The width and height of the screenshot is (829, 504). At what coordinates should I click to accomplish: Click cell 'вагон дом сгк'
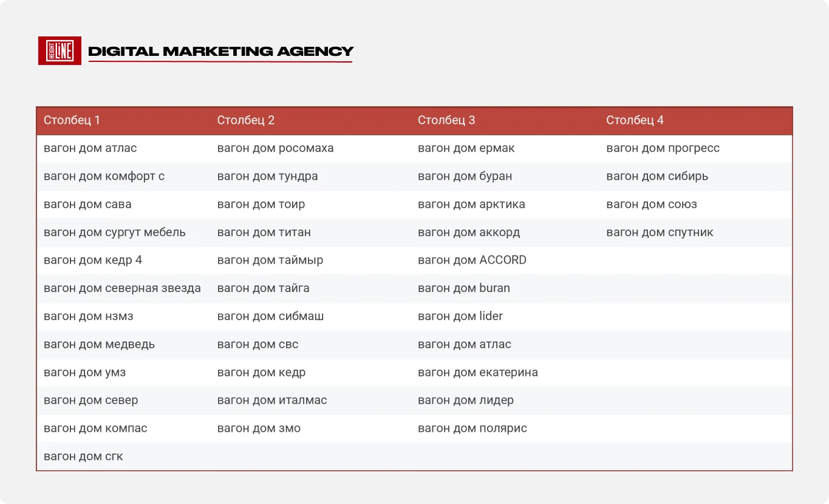83,456
